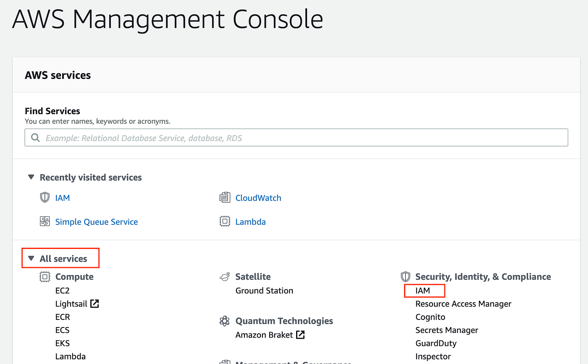The width and height of the screenshot is (588, 364).
Task: Click the Security, Identity, & Compliance heading
Action: coord(483,277)
